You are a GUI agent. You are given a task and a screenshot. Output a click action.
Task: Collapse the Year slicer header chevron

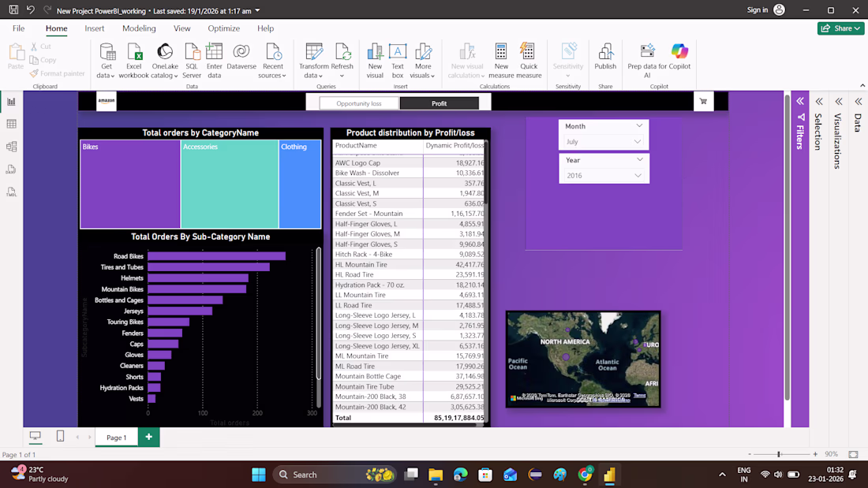point(639,160)
